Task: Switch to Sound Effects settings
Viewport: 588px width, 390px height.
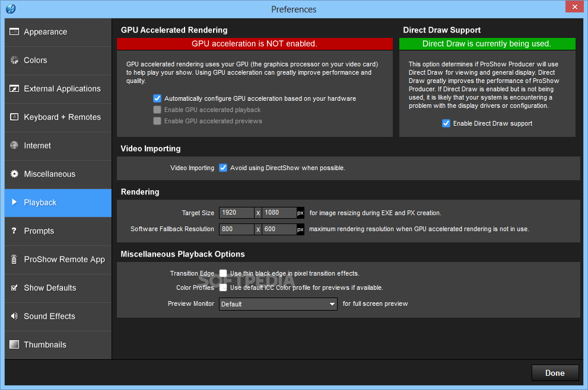Action: 58,317
